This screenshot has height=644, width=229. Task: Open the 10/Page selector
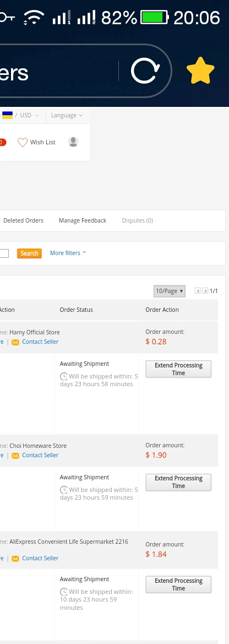click(170, 291)
